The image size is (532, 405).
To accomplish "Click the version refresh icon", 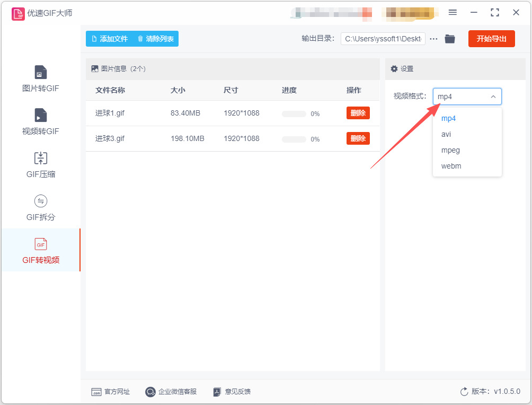I will click(x=464, y=391).
